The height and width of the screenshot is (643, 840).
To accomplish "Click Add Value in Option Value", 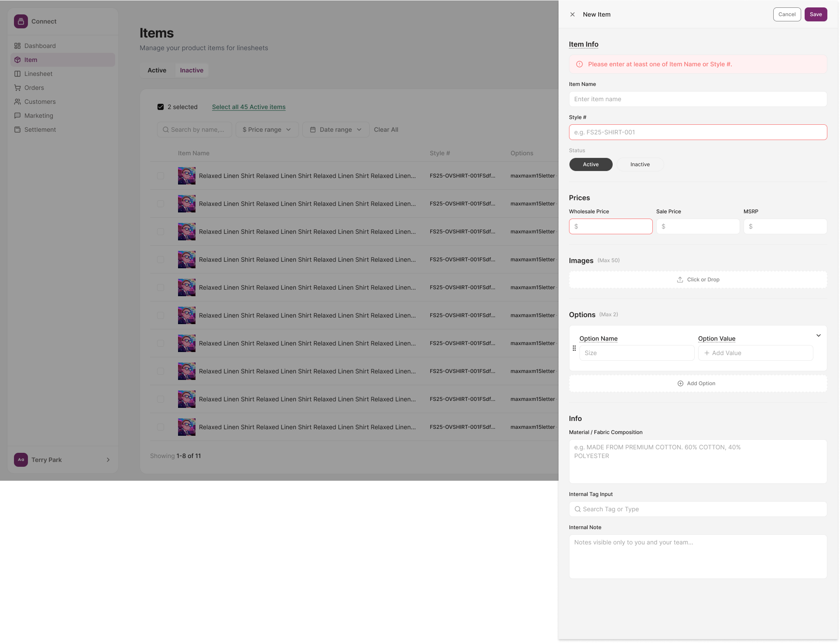I will click(x=755, y=353).
